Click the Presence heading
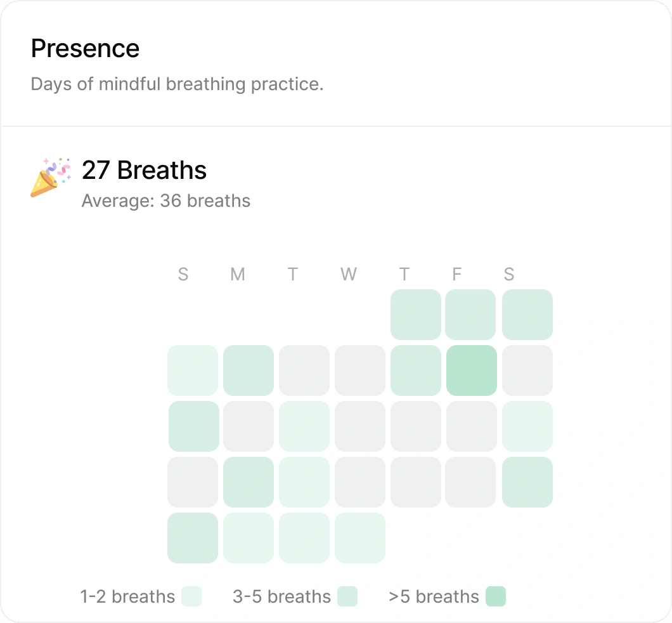This screenshot has width=672, height=623. (85, 48)
